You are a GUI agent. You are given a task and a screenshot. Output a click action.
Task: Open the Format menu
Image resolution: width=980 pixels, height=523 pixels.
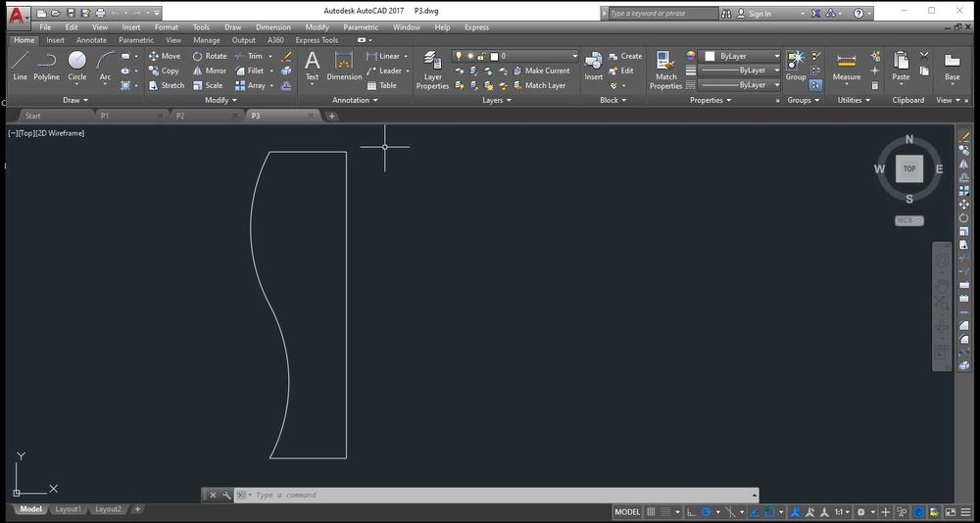pos(167,27)
